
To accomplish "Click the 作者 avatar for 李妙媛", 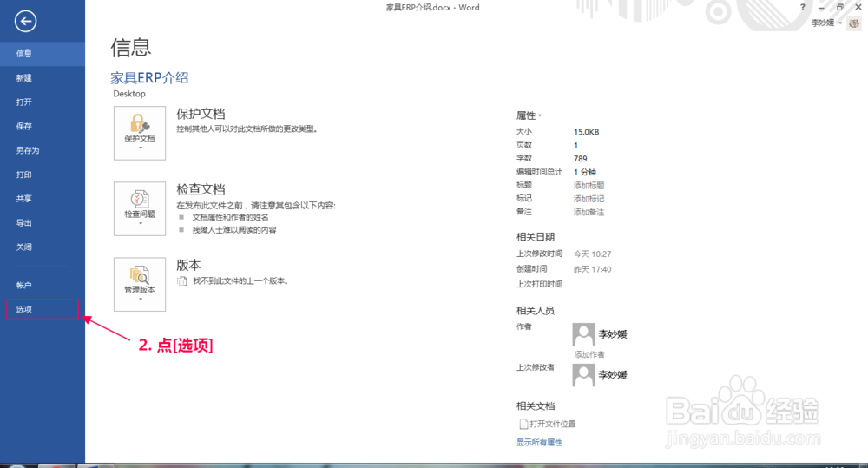I will click(583, 334).
